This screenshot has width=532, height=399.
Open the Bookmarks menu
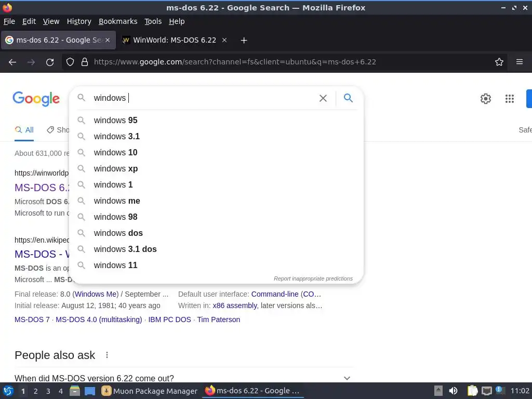pyautogui.click(x=118, y=21)
